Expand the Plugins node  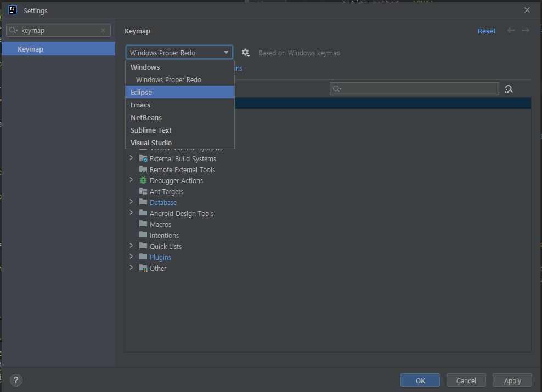(x=131, y=257)
